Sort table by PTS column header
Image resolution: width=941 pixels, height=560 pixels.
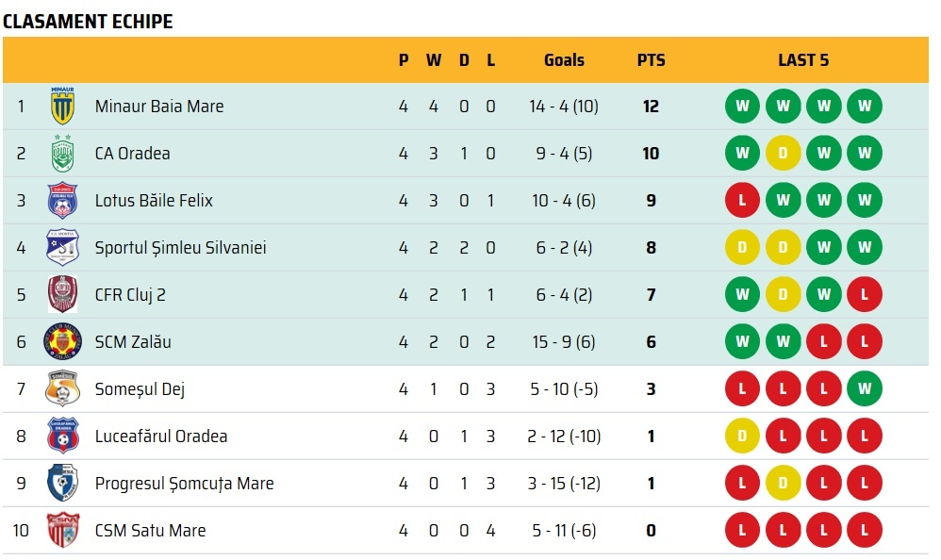[x=651, y=60]
